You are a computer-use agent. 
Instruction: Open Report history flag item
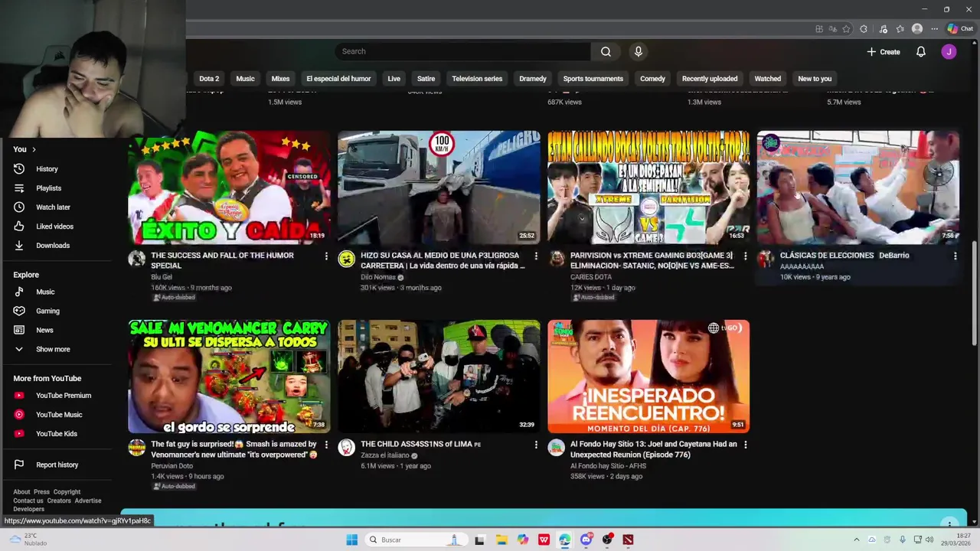tap(57, 465)
